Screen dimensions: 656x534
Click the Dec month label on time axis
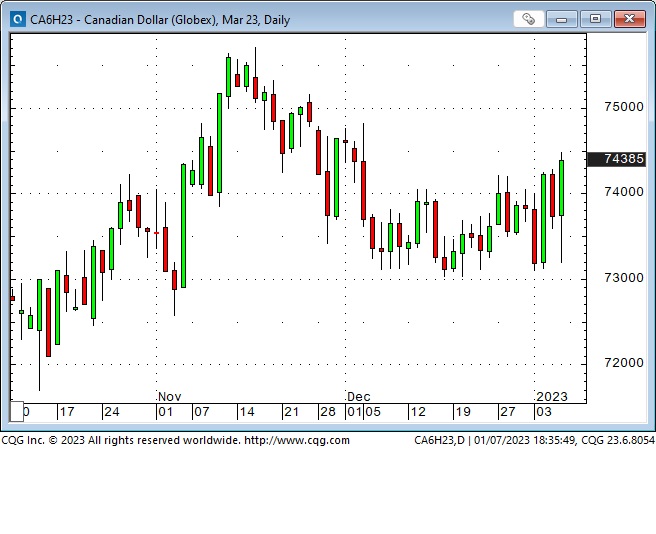click(359, 396)
